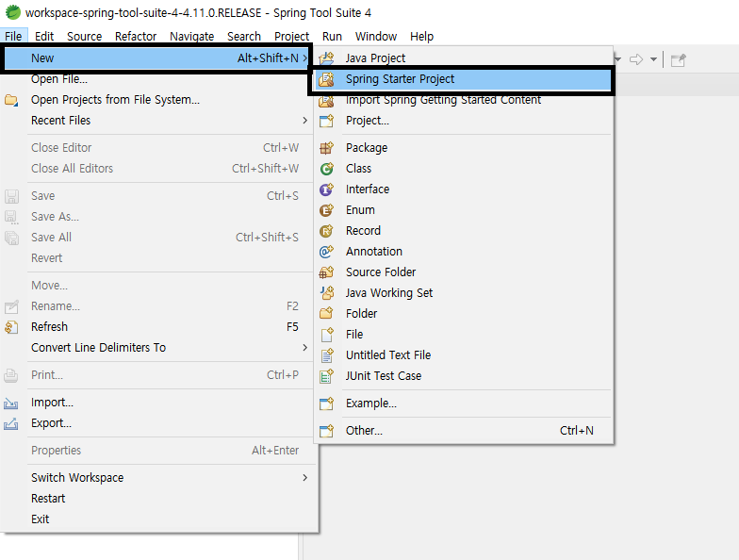
Task: Click the Open Projects from File System icon
Action: click(11, 100)
